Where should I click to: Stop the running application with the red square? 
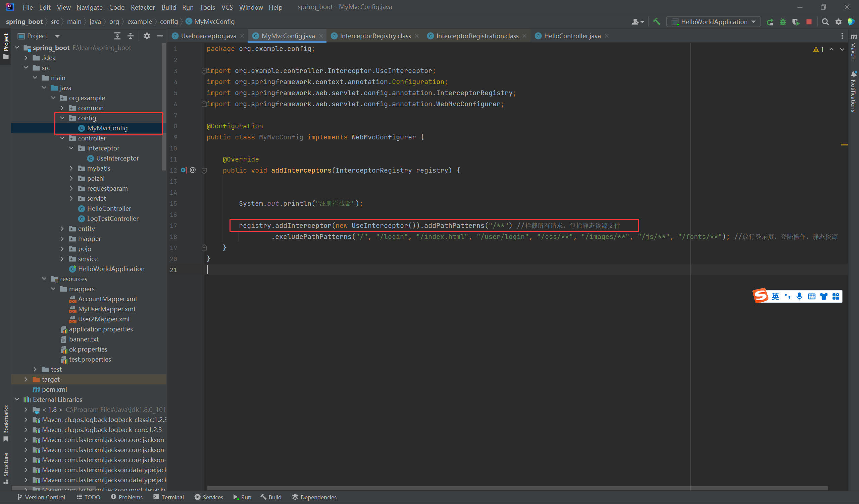[x=809, y=22]
